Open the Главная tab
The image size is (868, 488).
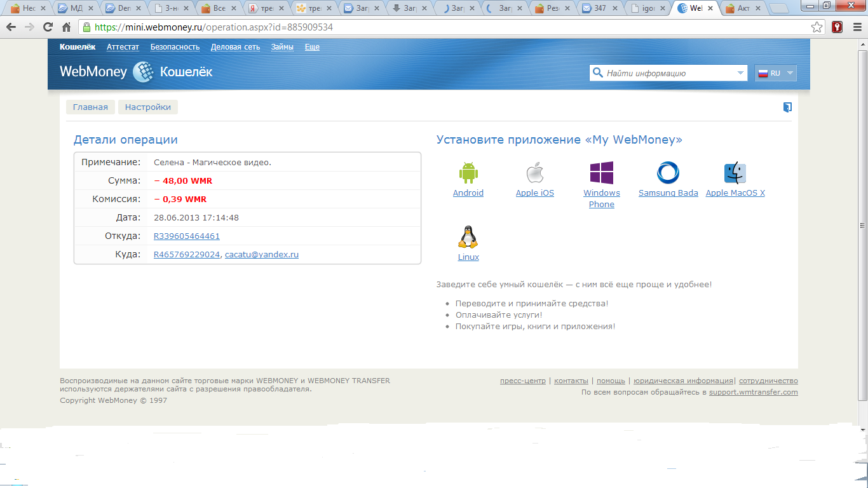(x=90, y=107)
